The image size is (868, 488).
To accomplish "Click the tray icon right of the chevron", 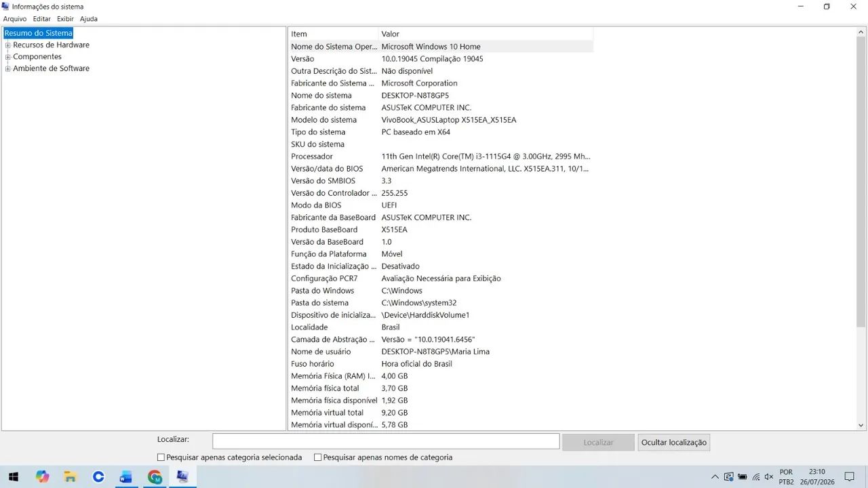I will pyautogui.click(x=729, y=477).
